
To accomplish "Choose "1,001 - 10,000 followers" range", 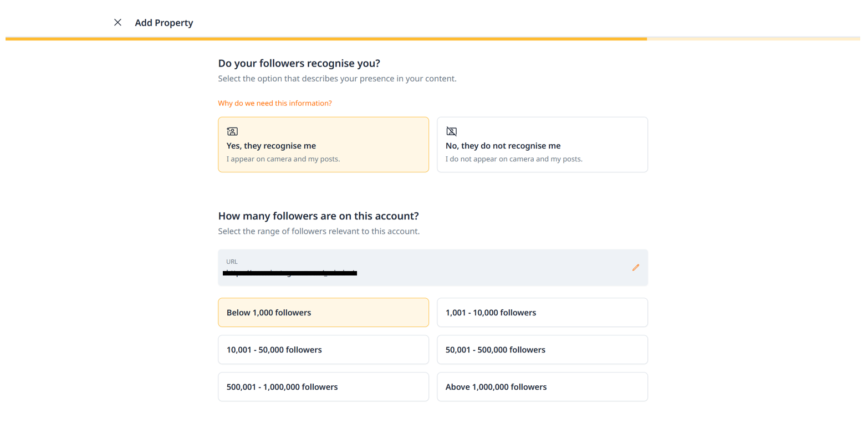I will (x=542, y=313).
